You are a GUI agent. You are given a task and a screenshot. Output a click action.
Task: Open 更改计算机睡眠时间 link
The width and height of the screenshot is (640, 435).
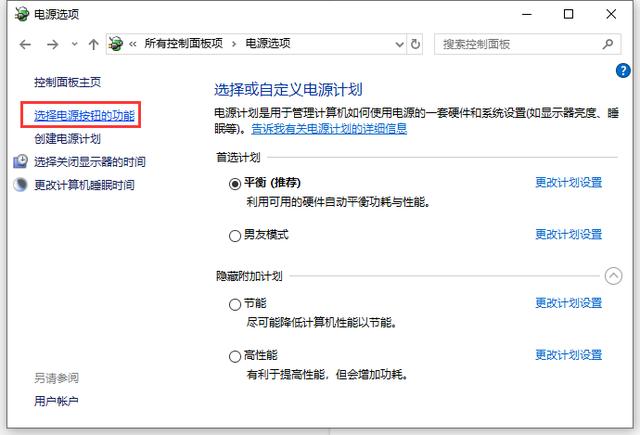tap(84, 185)
